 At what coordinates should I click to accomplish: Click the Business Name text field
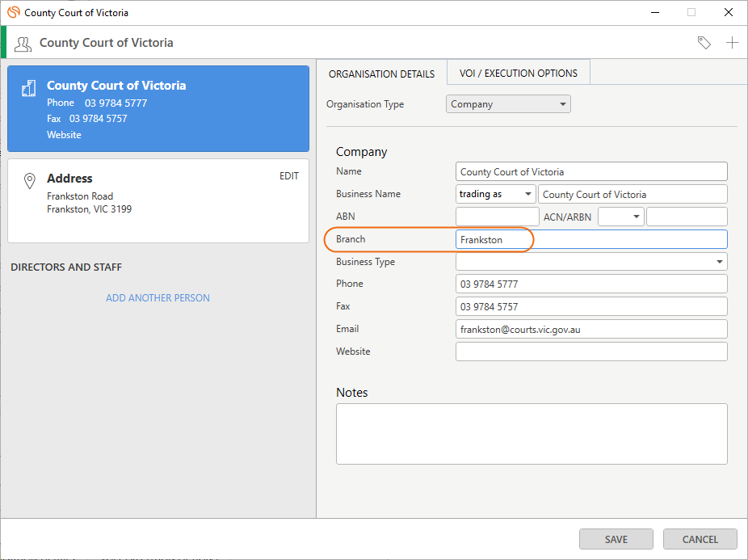point(632,194)
